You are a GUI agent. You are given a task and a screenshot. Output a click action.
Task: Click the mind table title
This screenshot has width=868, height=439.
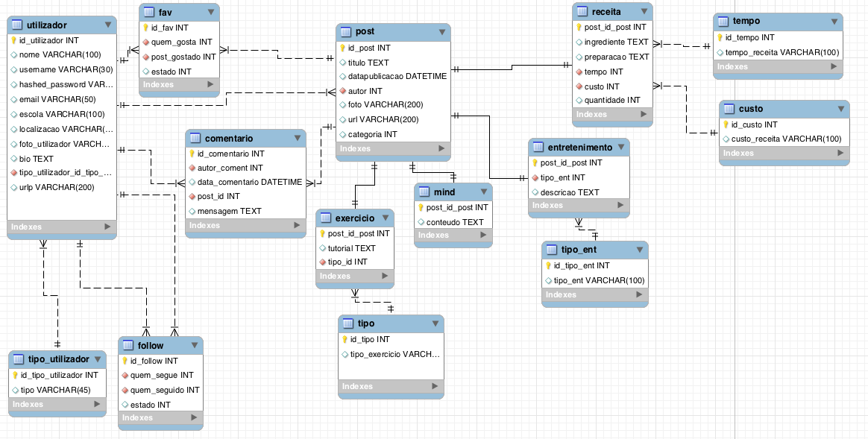point(444,192)
